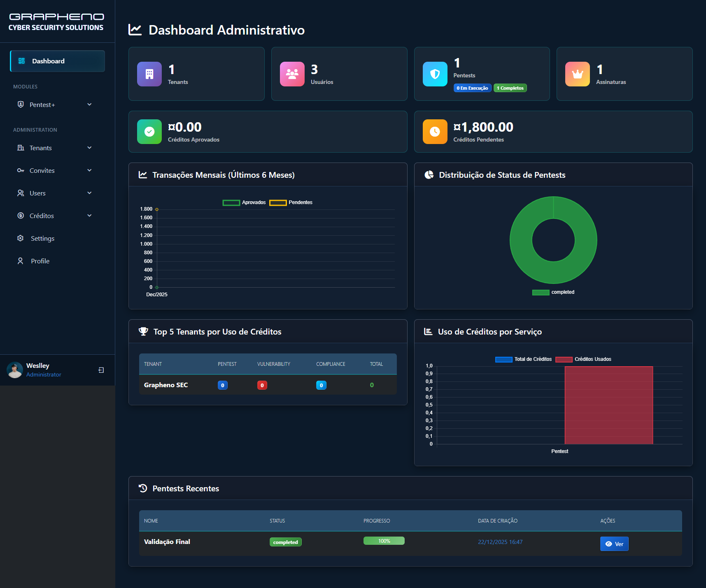The image size is (706, 588).
Task: Toggle the completed legend under donut chart
Action: point(553,292)
